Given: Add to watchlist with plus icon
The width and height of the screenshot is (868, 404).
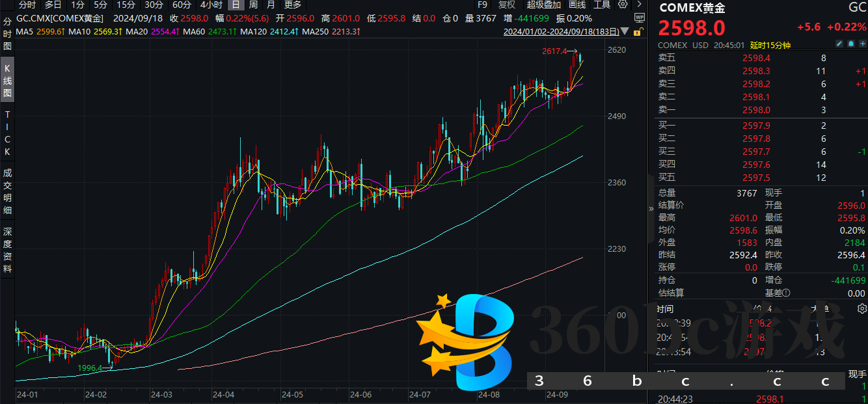Looking at the screenshot, I should (861, 45).
